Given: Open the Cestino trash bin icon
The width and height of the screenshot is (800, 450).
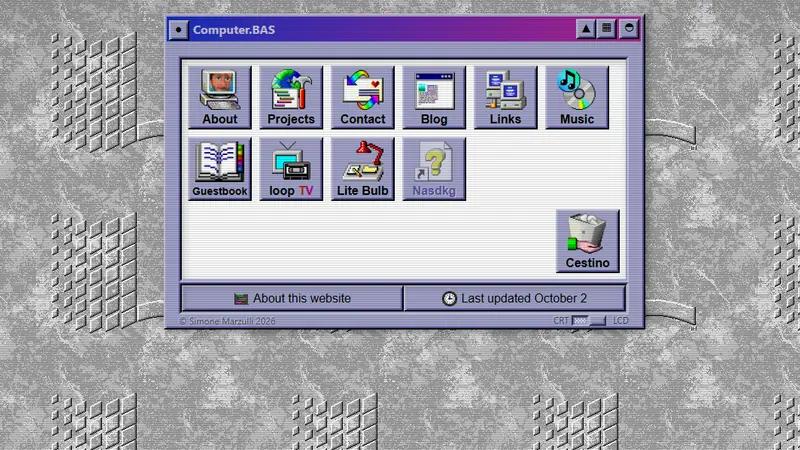Looking at the screenshot, I should click(587, 241).
